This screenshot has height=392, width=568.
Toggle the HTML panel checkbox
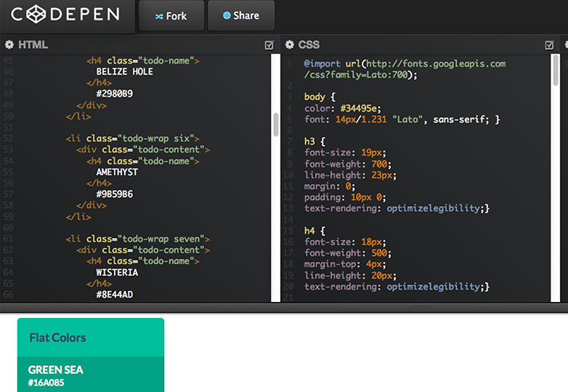click(269, 45)
